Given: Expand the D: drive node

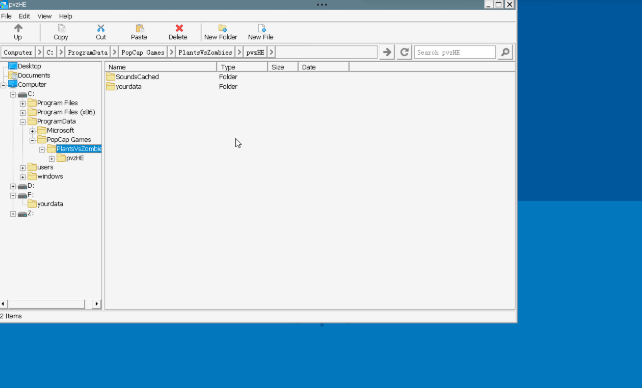Looking at the screenshot, I should tap(13, 186).
